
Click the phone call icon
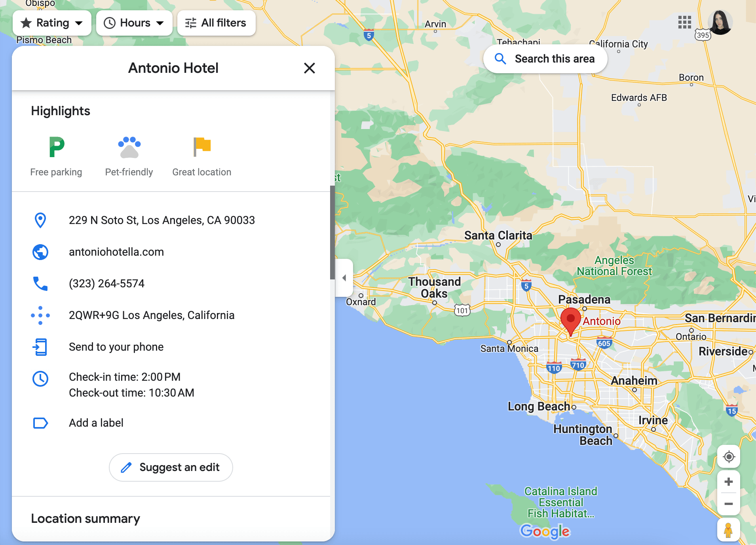click(40, 284)
